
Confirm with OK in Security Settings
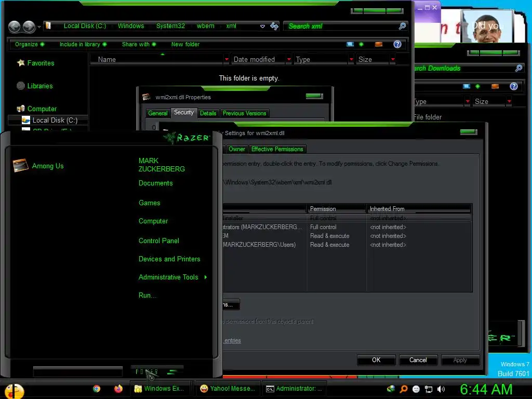pos(376,360)
